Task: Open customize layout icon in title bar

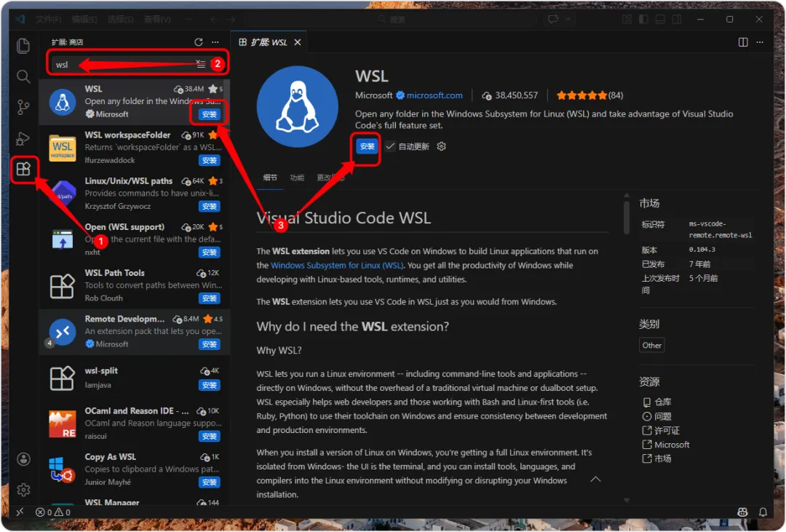Action: (627, 19)
